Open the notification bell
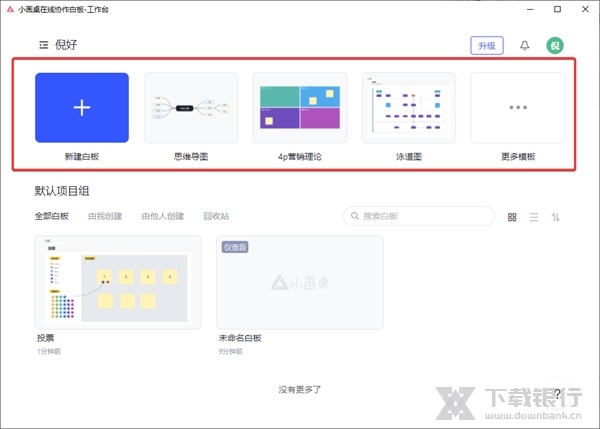This screenshot has width=600, height=429. coord(525,46)
